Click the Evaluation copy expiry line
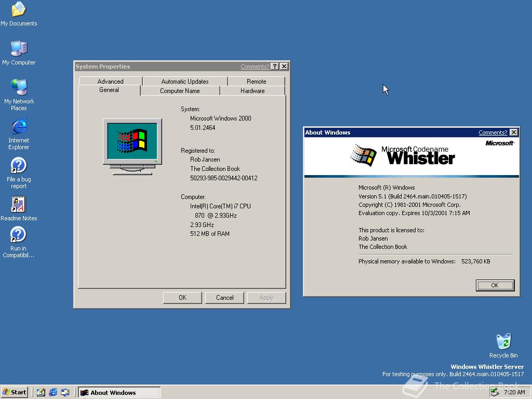This screenshot has width=532, height=399. click(414, 213)
